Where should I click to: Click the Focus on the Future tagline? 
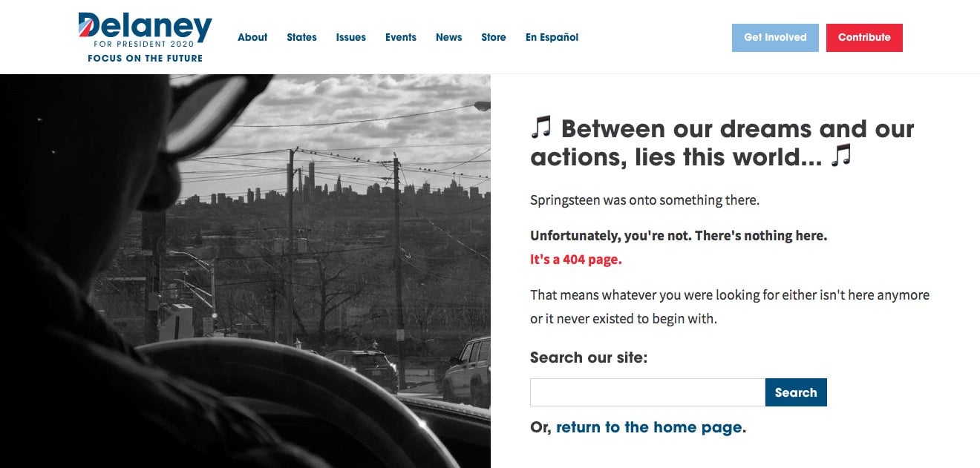(145, 58)
